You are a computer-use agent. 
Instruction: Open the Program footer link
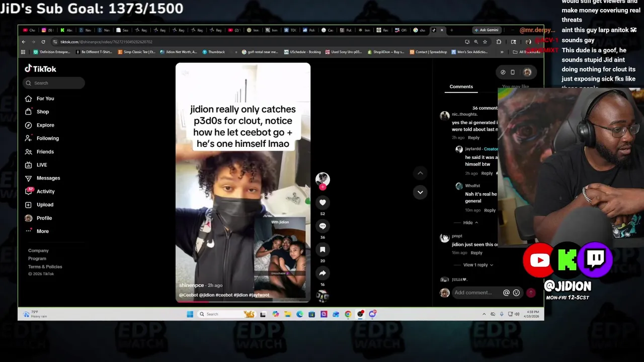pyautogui.click(x=37, y=258)
